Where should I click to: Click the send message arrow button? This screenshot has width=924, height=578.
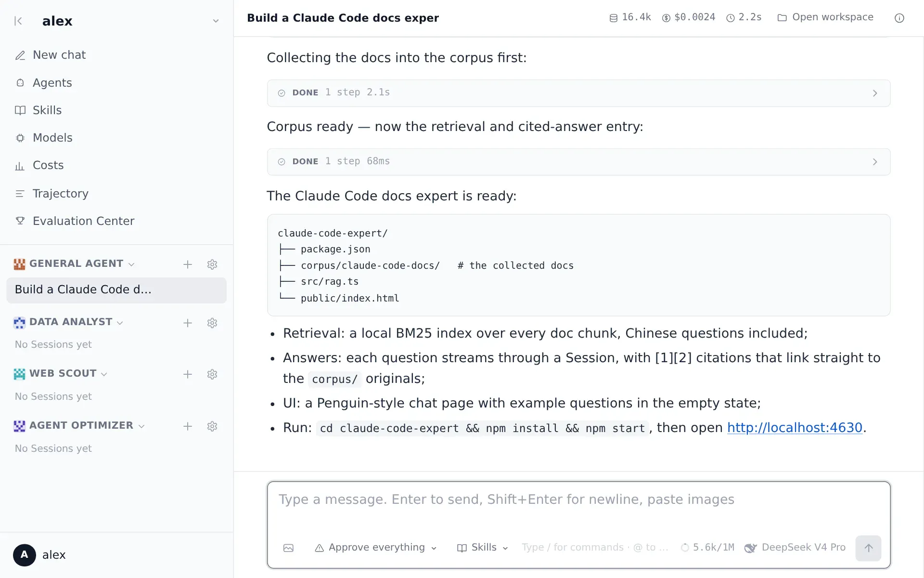pos(868,548)
